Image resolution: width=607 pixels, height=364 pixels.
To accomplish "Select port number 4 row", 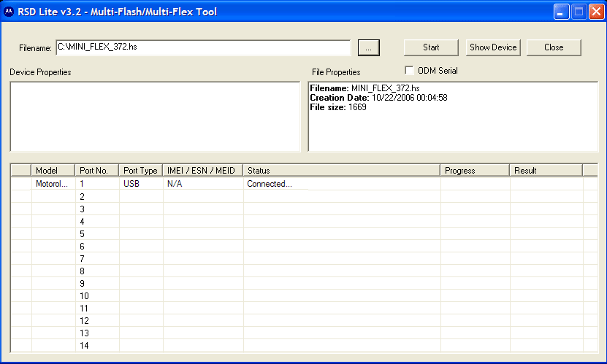I will coord(304,221).
